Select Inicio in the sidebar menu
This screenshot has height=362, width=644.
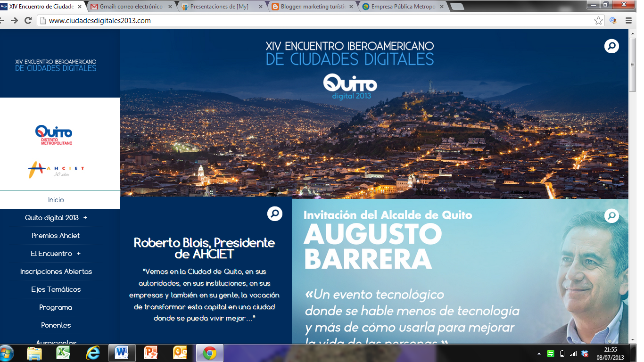56,200
